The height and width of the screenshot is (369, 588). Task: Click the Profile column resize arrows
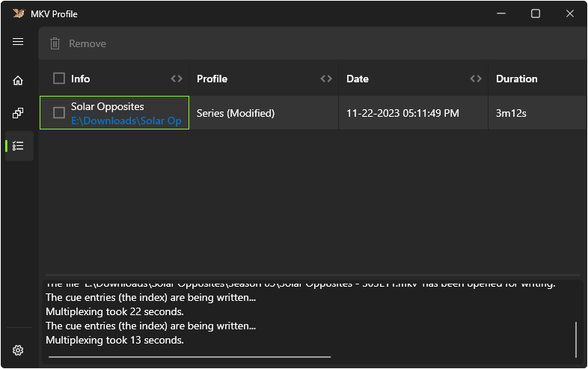coord(326,79)
